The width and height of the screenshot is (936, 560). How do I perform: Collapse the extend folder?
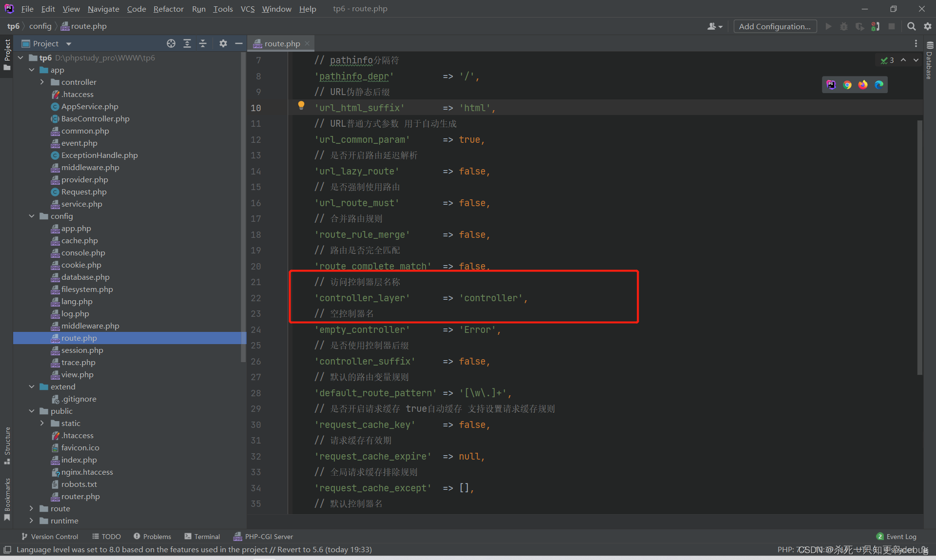(x=32, y=386)
